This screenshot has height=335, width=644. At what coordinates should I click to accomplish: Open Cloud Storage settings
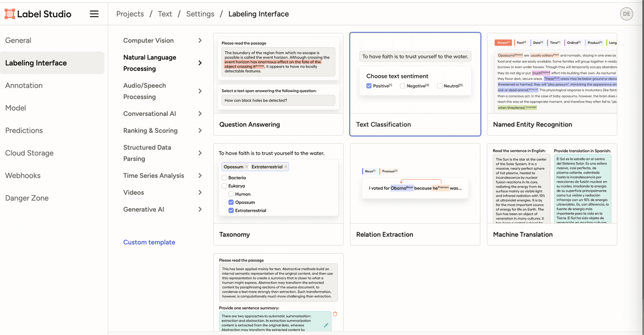tap(52, 153)
